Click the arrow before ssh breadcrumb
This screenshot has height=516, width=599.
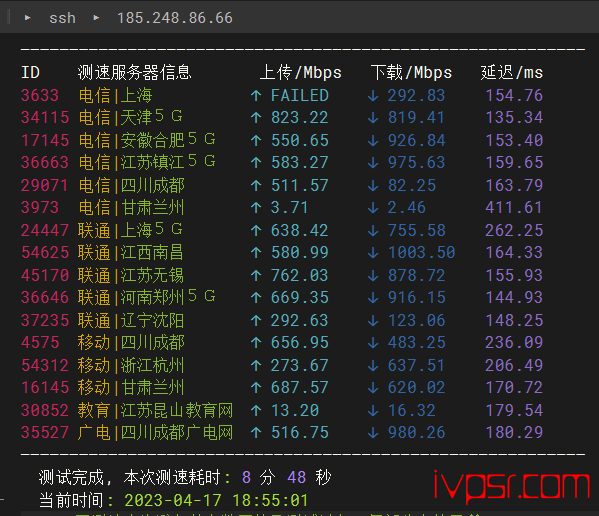point(28,18)
